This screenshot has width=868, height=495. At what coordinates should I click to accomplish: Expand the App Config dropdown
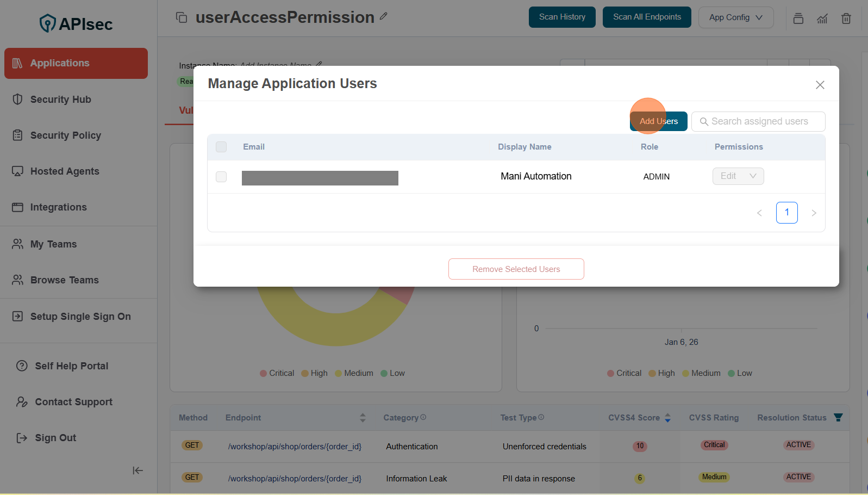point(735,17)
